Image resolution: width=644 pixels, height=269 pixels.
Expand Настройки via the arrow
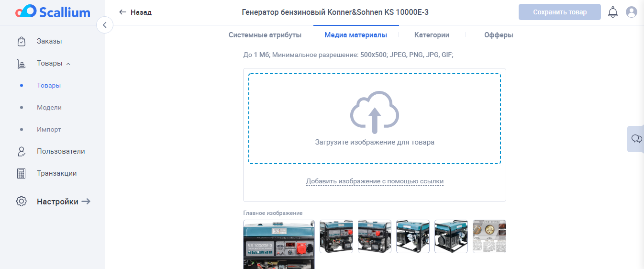point(86,202)
